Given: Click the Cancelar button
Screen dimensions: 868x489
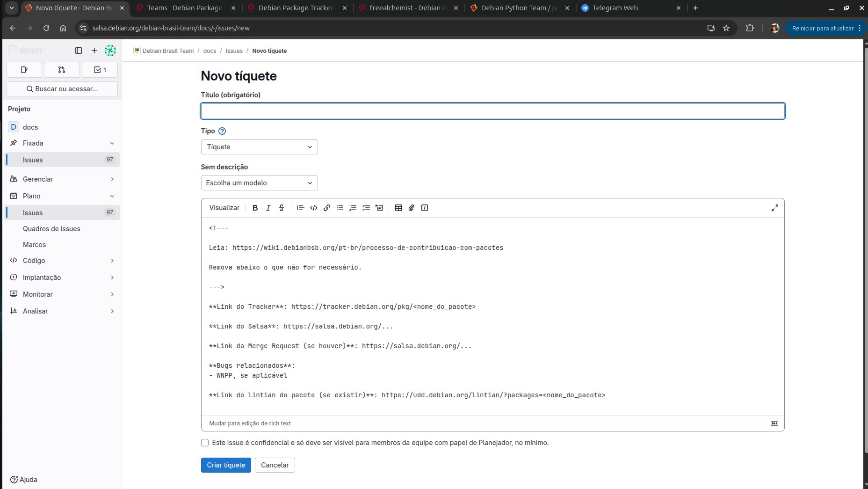Looking at the screenshot, I should point(275,465).
